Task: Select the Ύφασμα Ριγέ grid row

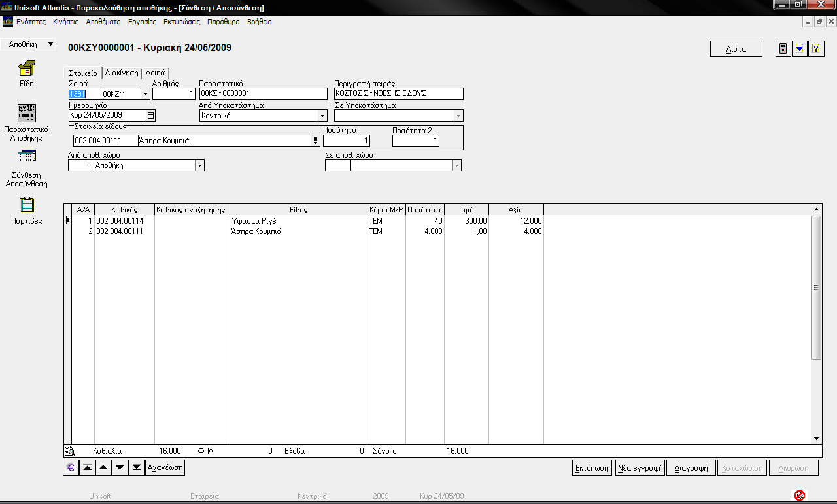Action: [307, 221]
